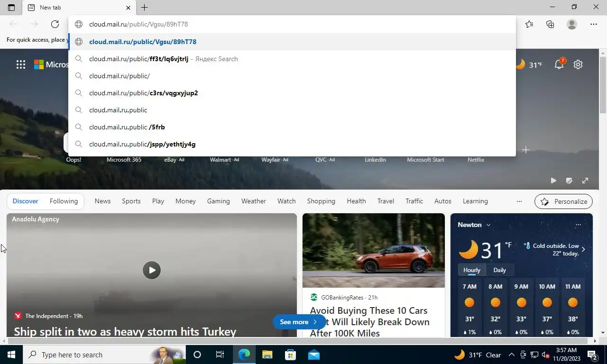Click the Personalize button
The height and width of the screenshot is (364, 607).
point(563,201)
